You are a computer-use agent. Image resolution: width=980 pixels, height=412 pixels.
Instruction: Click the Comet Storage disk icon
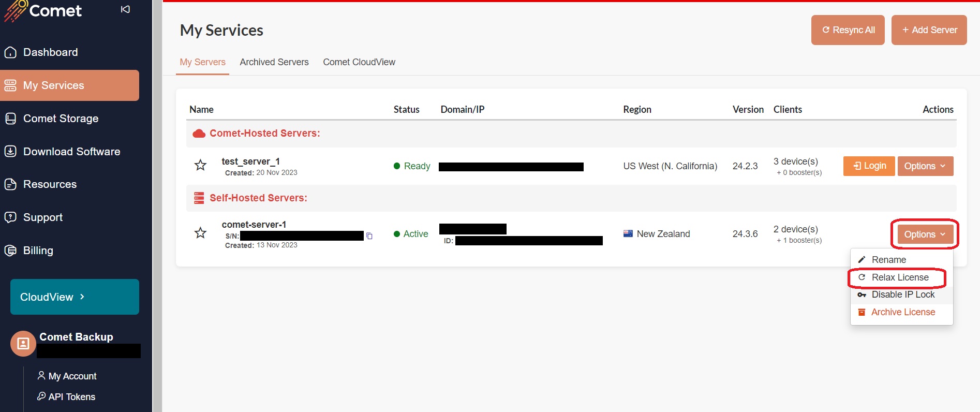10,119
